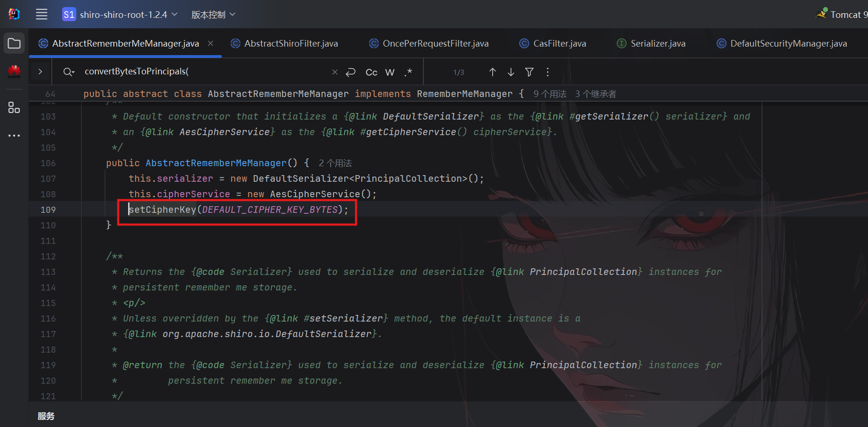
Task: Click the AbstractRememberMeManager() constructor name
Action: click(x=216, y=163)
